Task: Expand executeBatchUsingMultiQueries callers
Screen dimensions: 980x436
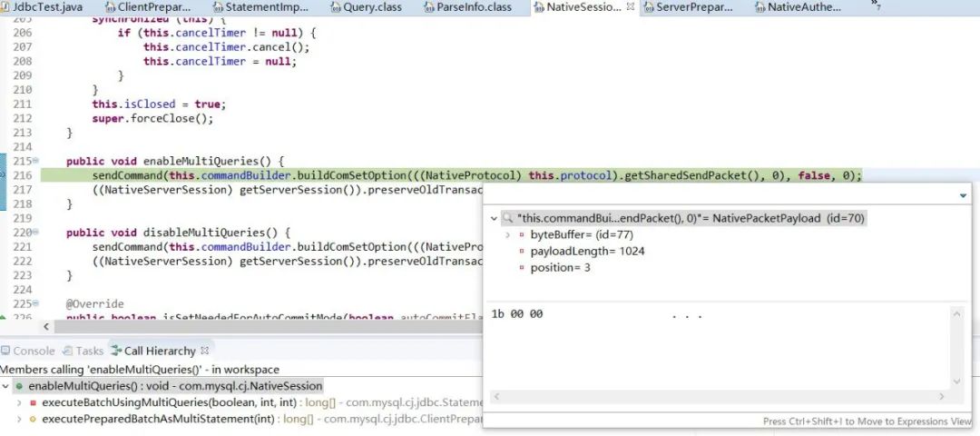Action: pos(19,402)
